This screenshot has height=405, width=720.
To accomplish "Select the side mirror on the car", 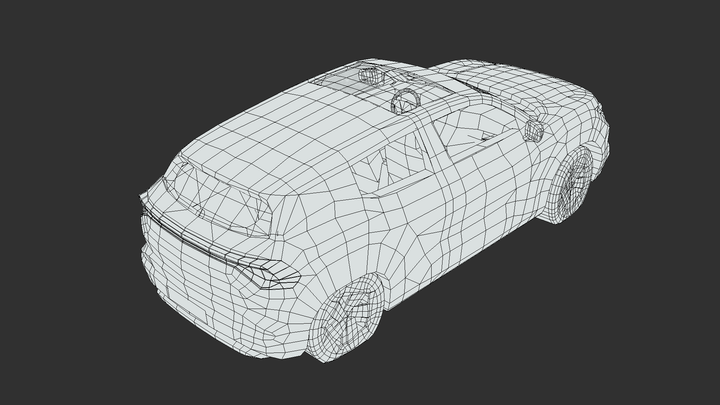I will coord(534,128).
